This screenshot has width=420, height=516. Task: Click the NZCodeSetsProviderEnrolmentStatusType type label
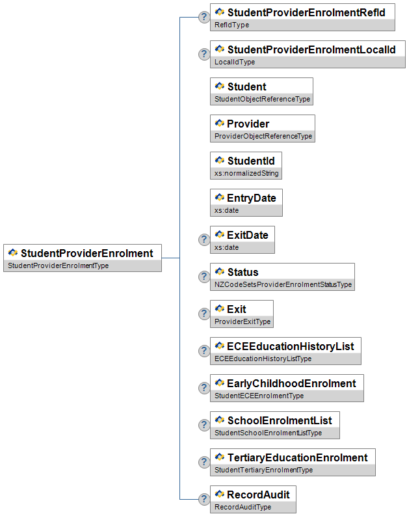pyautogui.click(x=282, y=285)
